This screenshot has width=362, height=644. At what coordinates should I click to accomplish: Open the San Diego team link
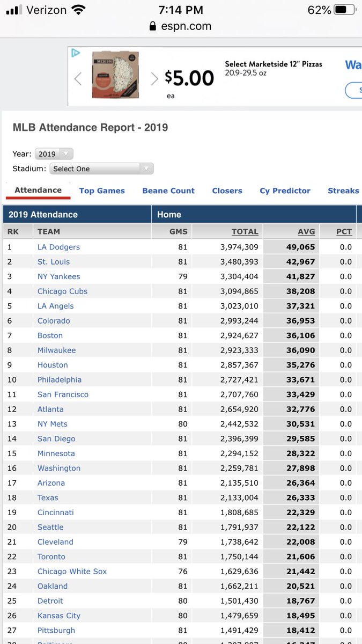[x=56, y=439]
